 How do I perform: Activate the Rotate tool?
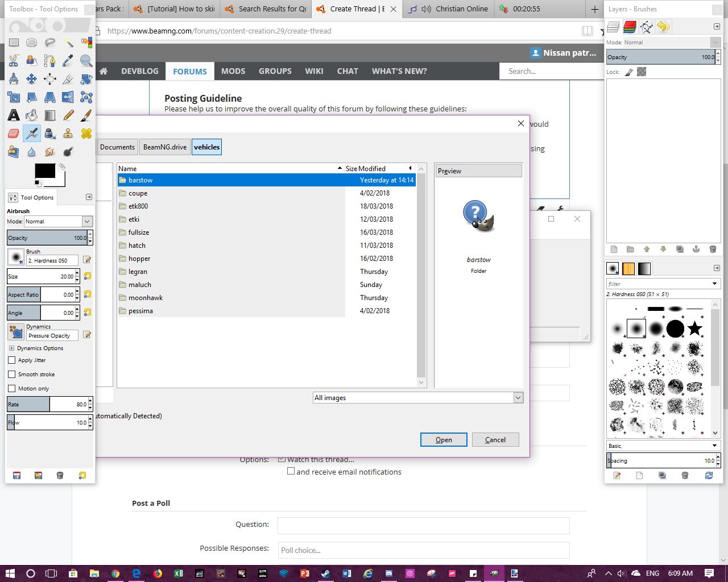pos(86,79)
